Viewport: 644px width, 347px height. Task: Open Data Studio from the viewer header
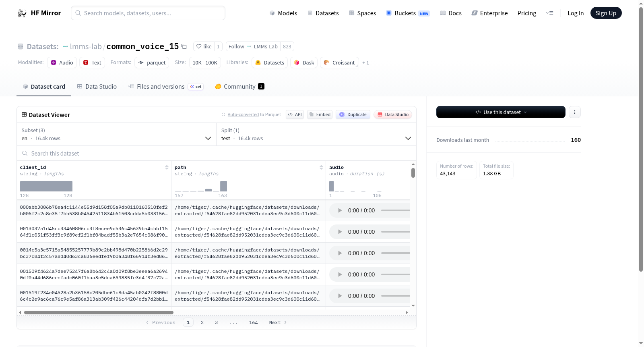pyautogui.click(x=393, y=115)
